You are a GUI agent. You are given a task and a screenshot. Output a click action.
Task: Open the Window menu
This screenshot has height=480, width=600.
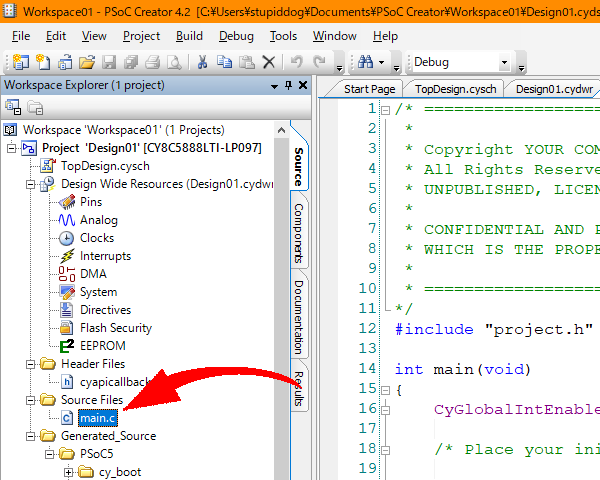point(335,36)
